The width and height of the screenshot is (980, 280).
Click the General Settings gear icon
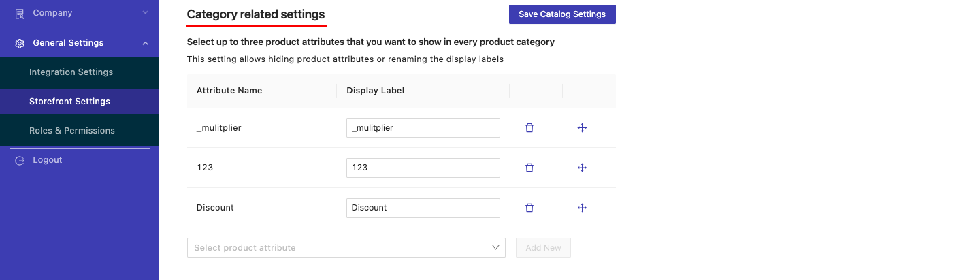click(20, 43)
